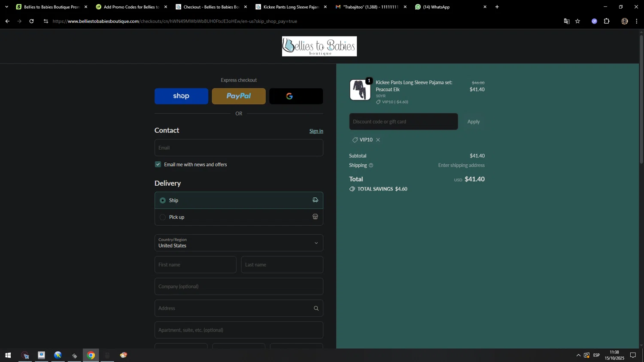
Task: Click the Address input field
Action: (x=239, y=308)
